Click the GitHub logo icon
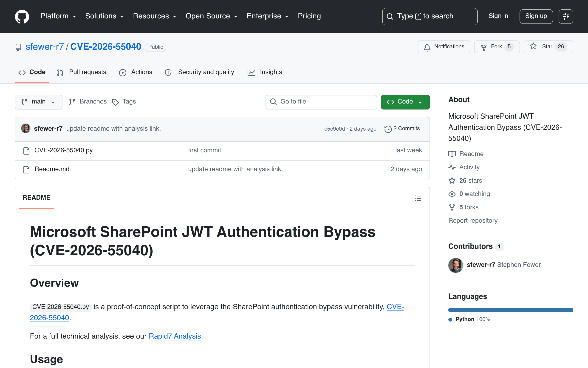The image size is (588, 368). point(22,16)
